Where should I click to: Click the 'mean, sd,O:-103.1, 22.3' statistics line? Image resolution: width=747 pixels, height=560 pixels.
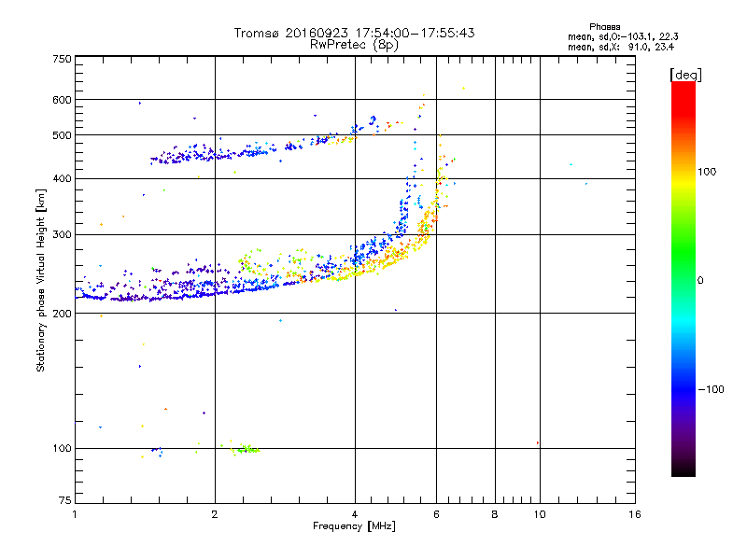point(623,36)
